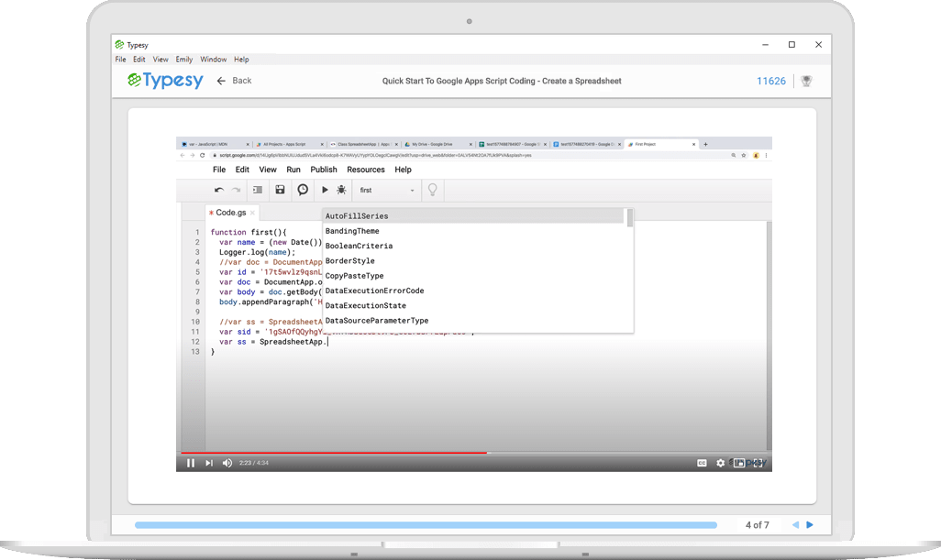
Task: Open Help menu in the Apps Script editor
Action: pyautogui.click(x=404, y=170)
